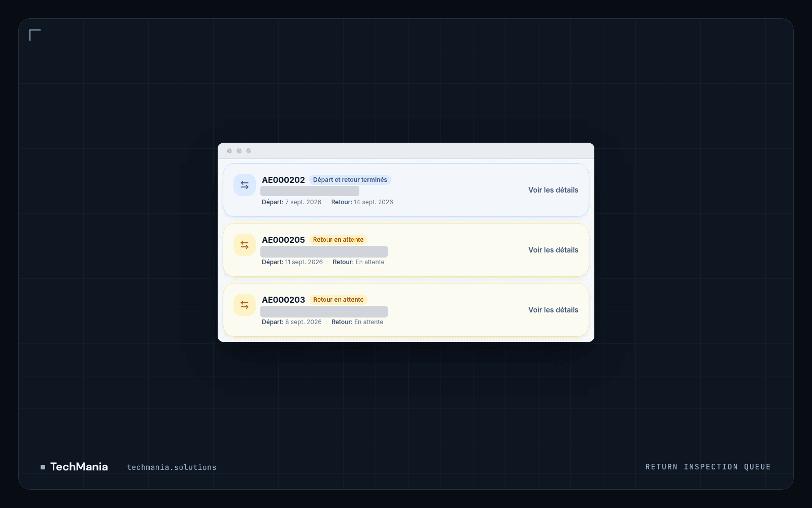This screenshot has width=812, height=508.
Task: Click the AE000202 reference number
Action: 283,180
